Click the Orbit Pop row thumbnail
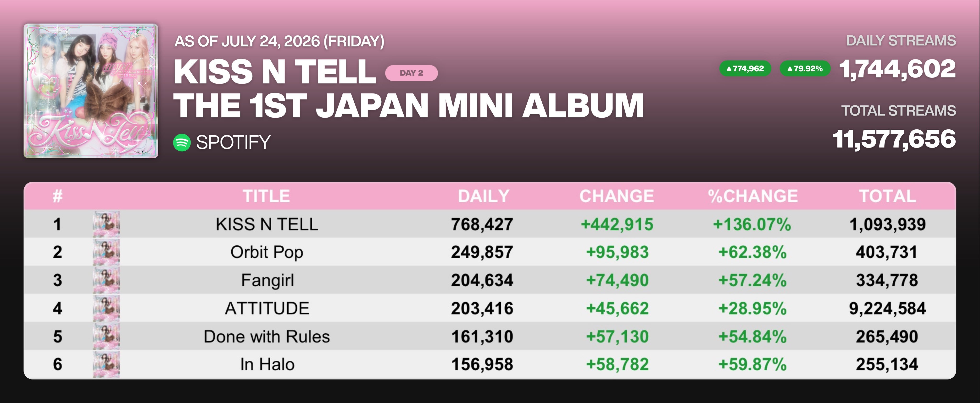The image size is (980, 403). coord(106,252)
